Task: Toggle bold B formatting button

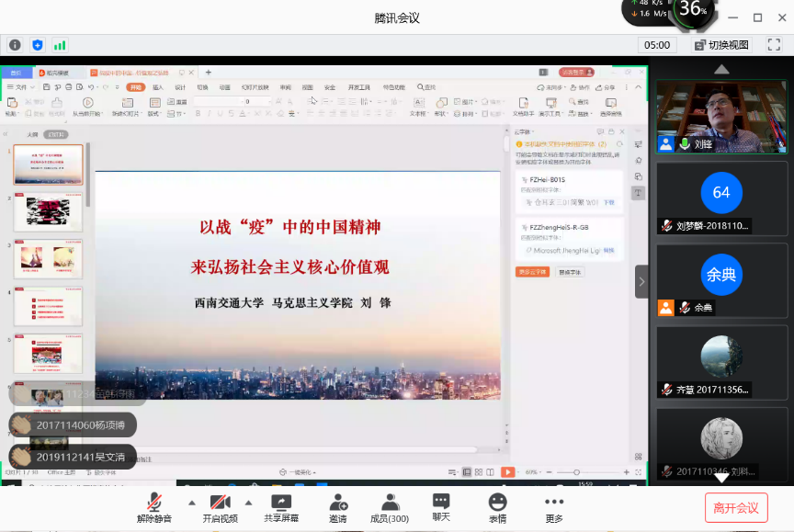Action: (198, 113)
